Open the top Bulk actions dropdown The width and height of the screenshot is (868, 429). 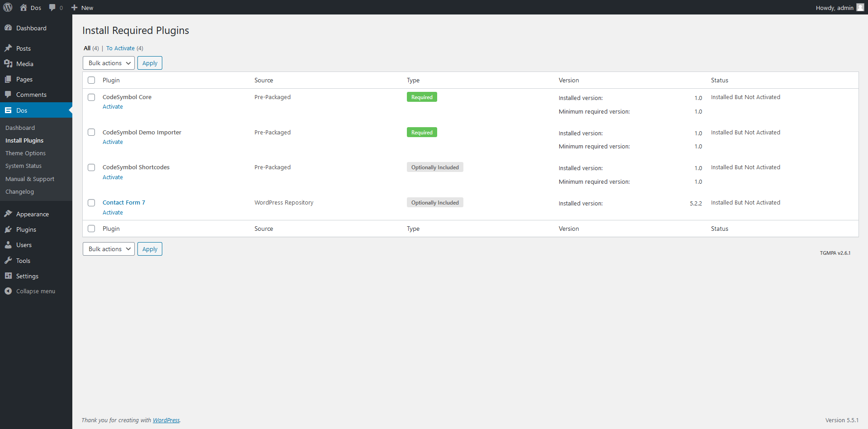108,63
